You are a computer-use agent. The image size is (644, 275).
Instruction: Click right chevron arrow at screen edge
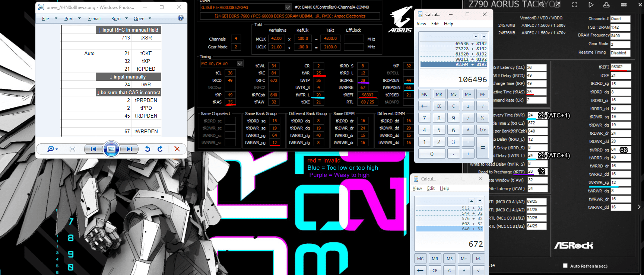click(639, 207)
